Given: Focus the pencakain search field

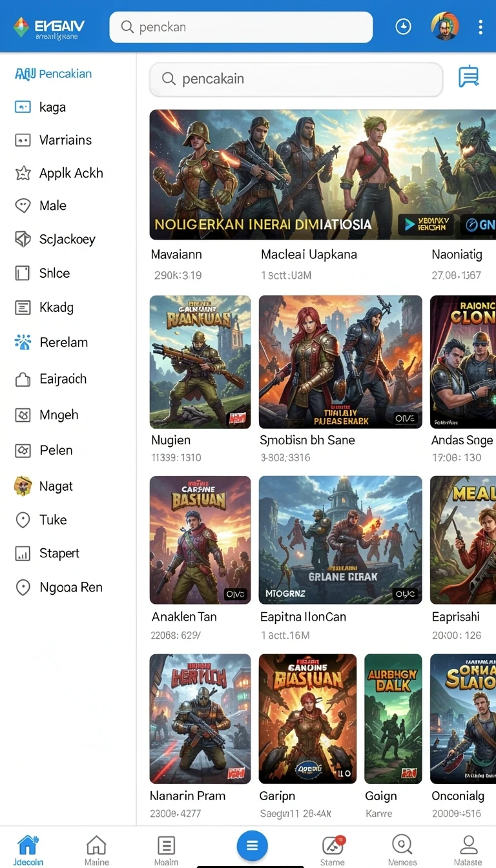Looking at the screenshot, I should coord(296,79).
